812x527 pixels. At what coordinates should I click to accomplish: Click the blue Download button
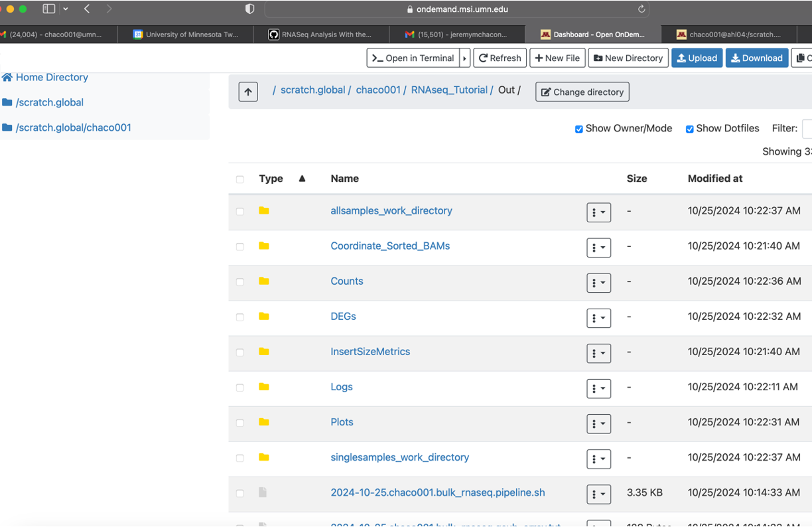[x=757, y=58]
